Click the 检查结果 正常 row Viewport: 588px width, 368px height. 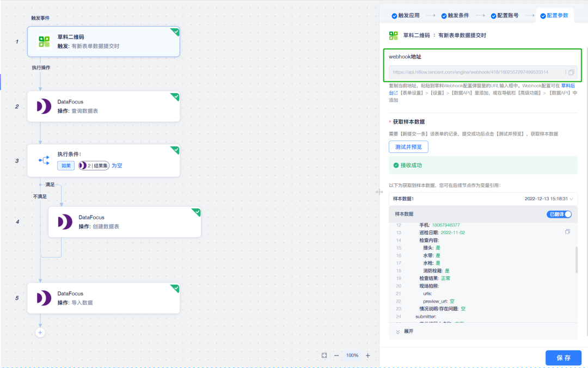(x=434, y=278)
